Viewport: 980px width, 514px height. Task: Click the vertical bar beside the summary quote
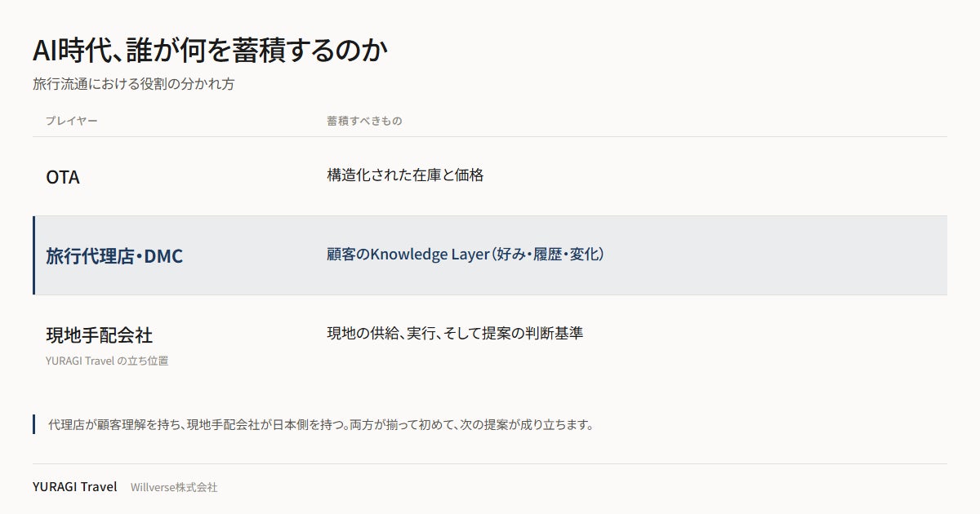tap(34, 424)
